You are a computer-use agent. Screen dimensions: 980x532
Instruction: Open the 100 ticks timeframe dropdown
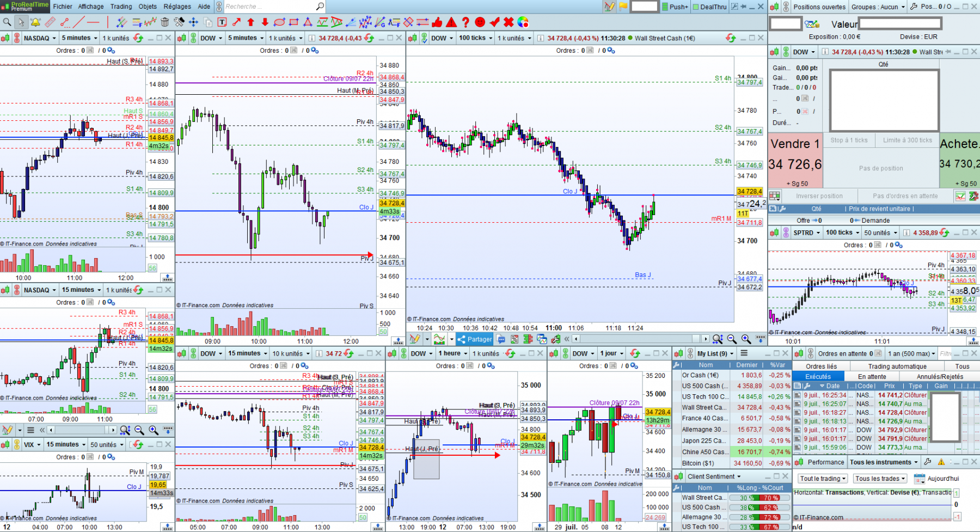click(475, 38)
